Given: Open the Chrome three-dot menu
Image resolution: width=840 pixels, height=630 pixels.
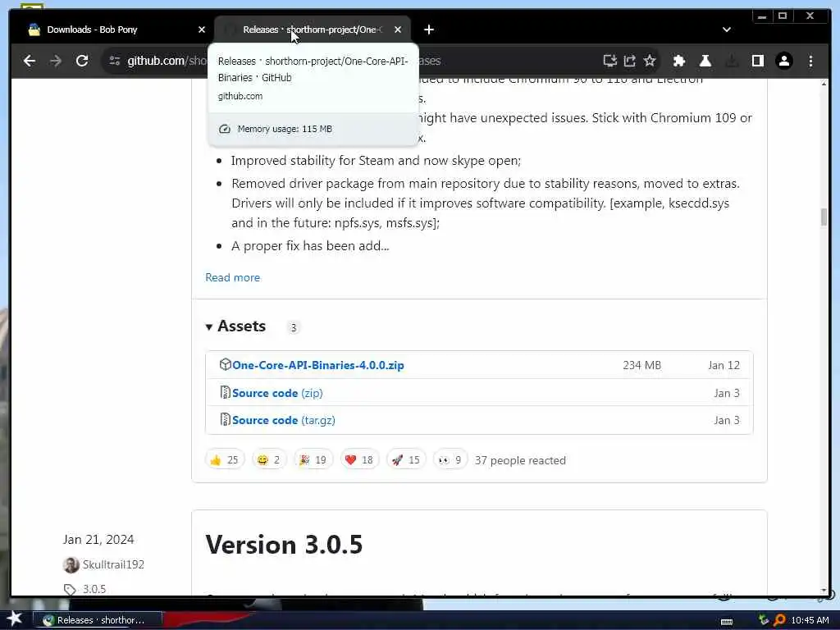Looking at the screenshot, I should (810, 61).
